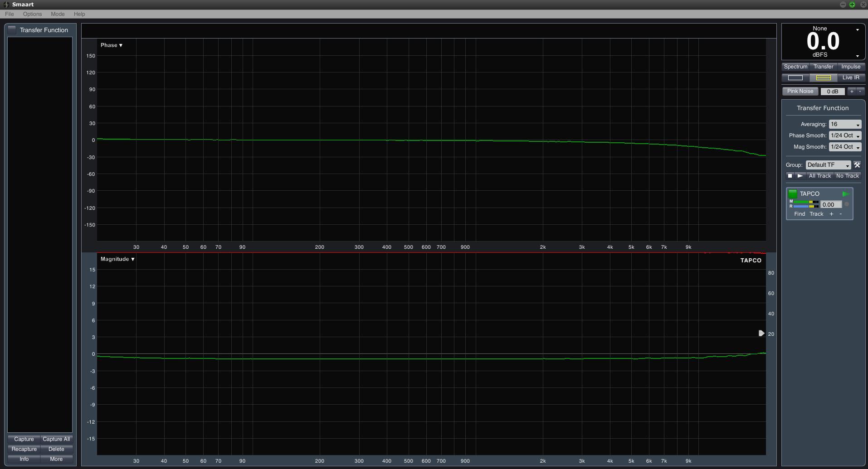
Task: Increase generator level with plus button
Action: click(852, 92)
